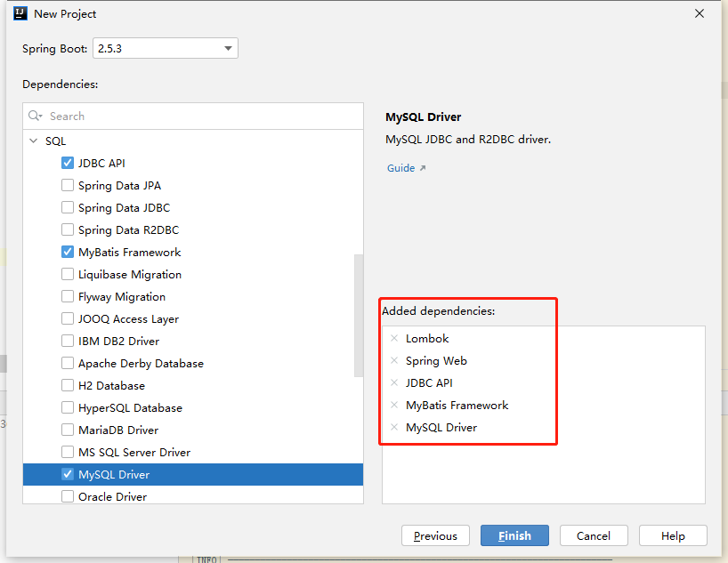Check Spring Data JDBC dependency

coord(68,207)
